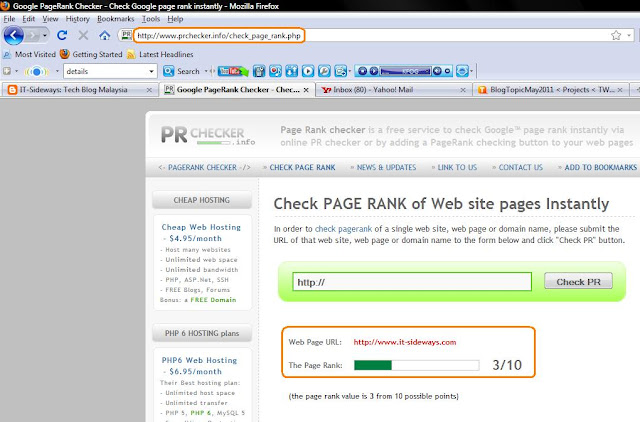Click the upload arrow toolbar icon
The height and width of the screenshot is (422, 640).
[291, 71]
